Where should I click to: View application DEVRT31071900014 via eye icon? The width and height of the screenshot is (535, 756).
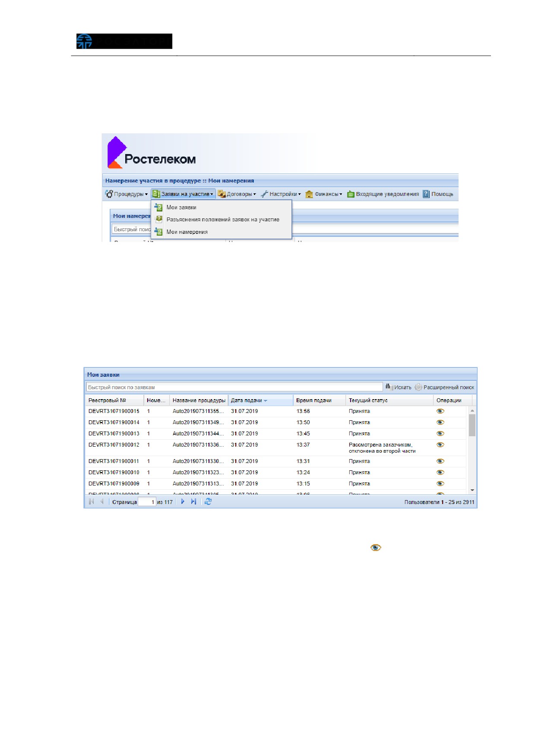440,422
